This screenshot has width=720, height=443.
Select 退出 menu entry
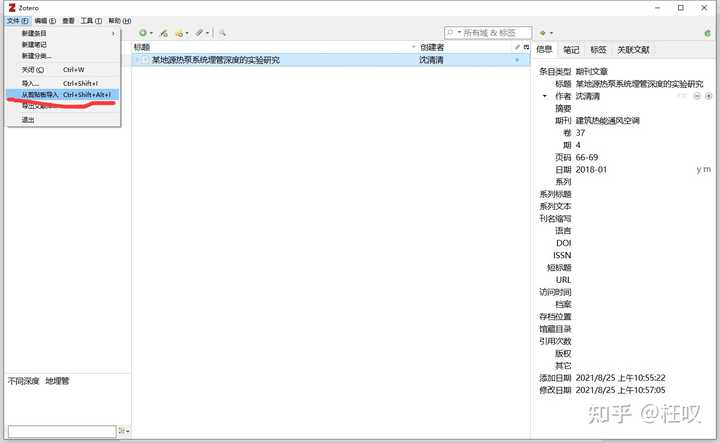pos(63,120)
